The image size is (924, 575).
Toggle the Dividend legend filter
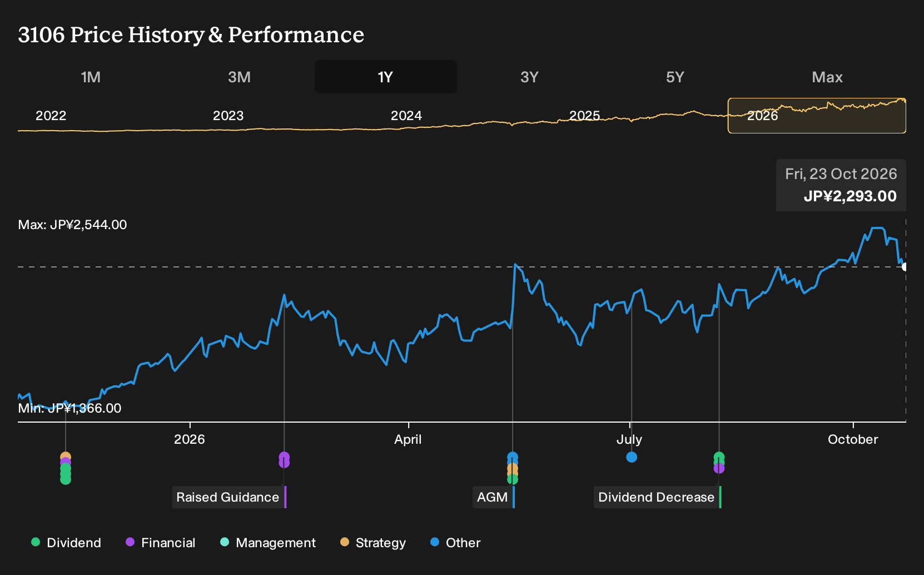coord(66,543)
